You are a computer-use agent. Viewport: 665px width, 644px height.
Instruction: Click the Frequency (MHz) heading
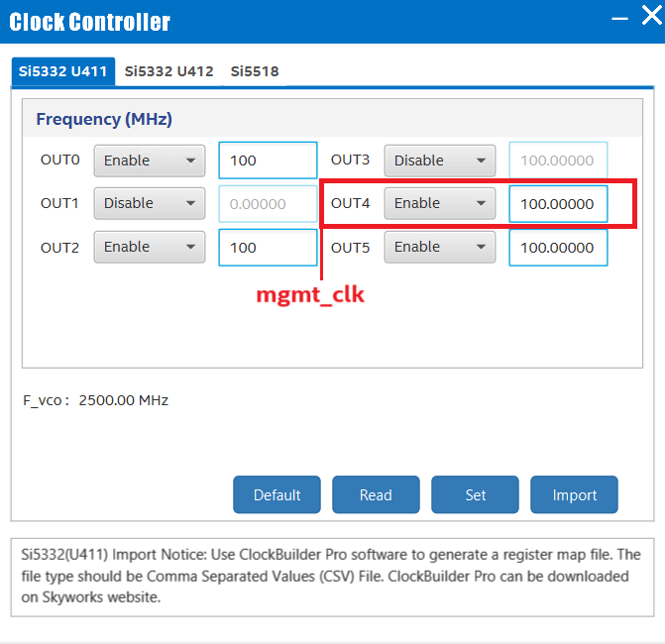(x=104, y=119)
